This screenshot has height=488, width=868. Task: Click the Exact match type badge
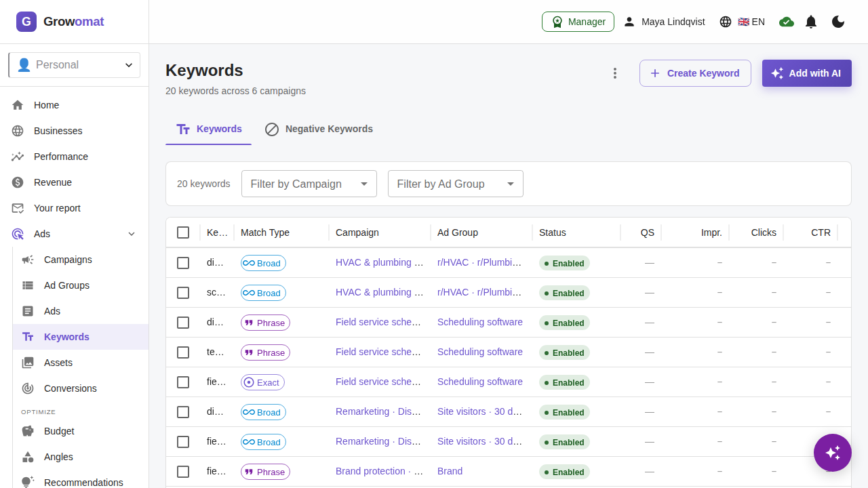(263, 382)
